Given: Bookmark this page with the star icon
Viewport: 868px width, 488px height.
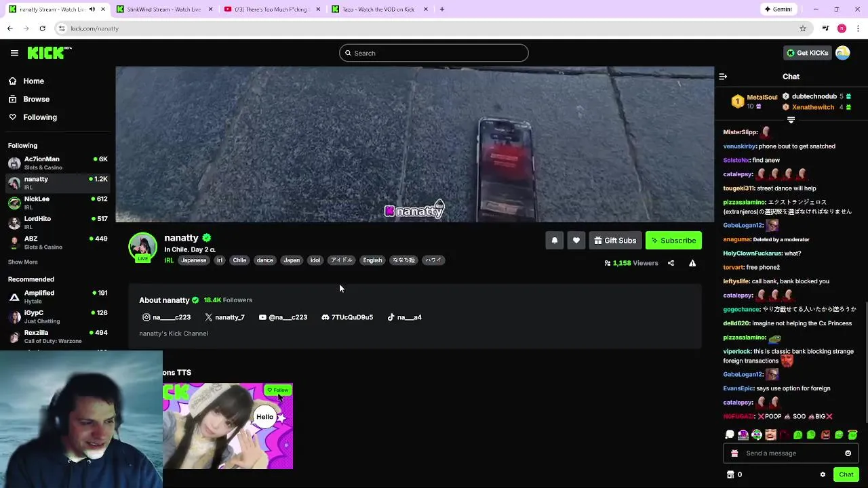Looking at the screenshot, I should (x=803, y=28).
